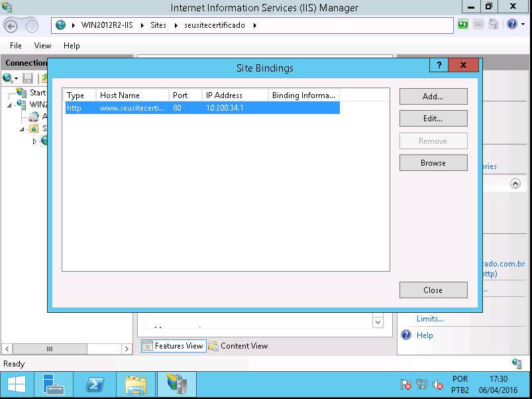Click the Type column header
The image size is (532, 399).
point(80,95)
